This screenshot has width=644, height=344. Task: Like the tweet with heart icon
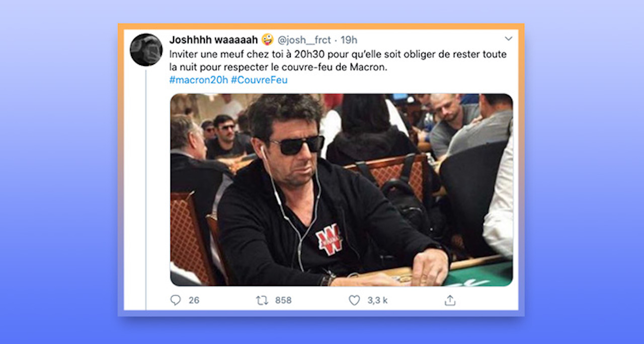coord(354,300)
